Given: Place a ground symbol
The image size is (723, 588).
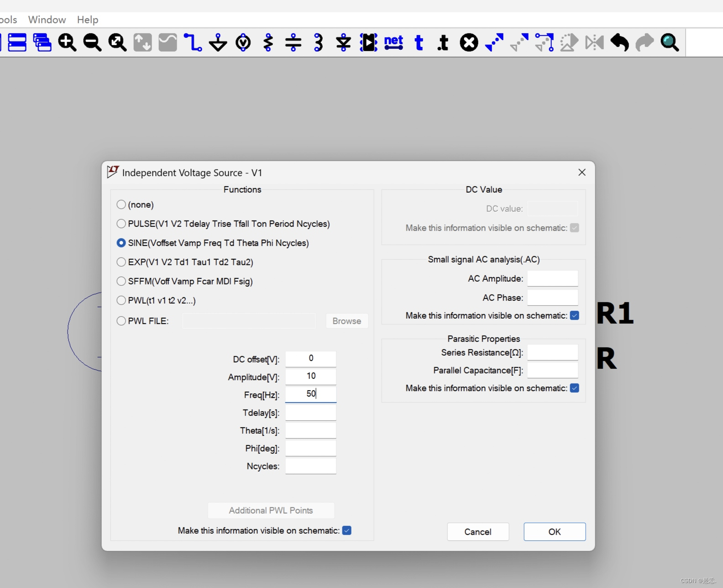Looking at the screenshot, I should [x=218, y=42].
